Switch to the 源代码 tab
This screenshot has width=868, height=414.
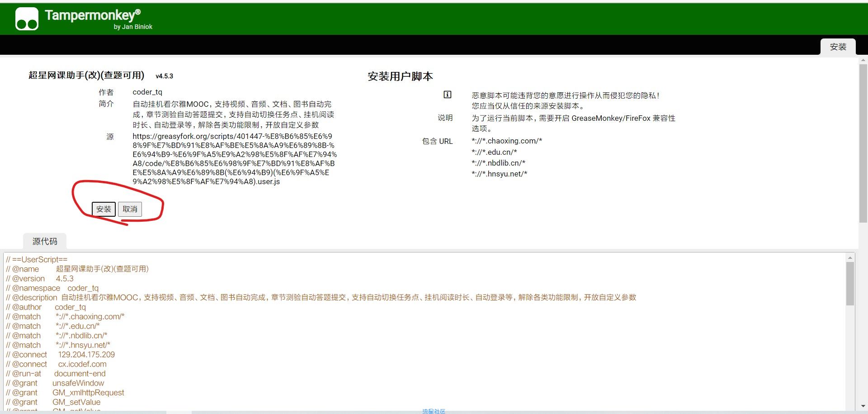45,241
